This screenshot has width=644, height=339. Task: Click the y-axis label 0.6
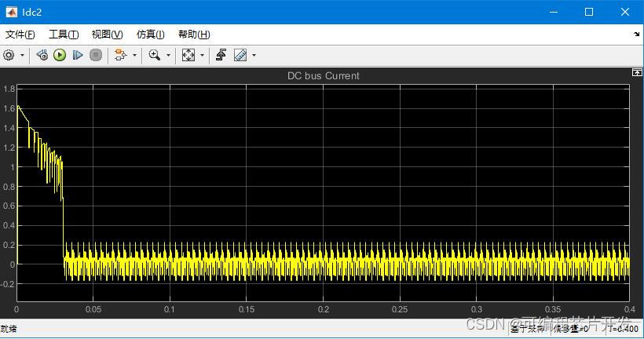9,206
